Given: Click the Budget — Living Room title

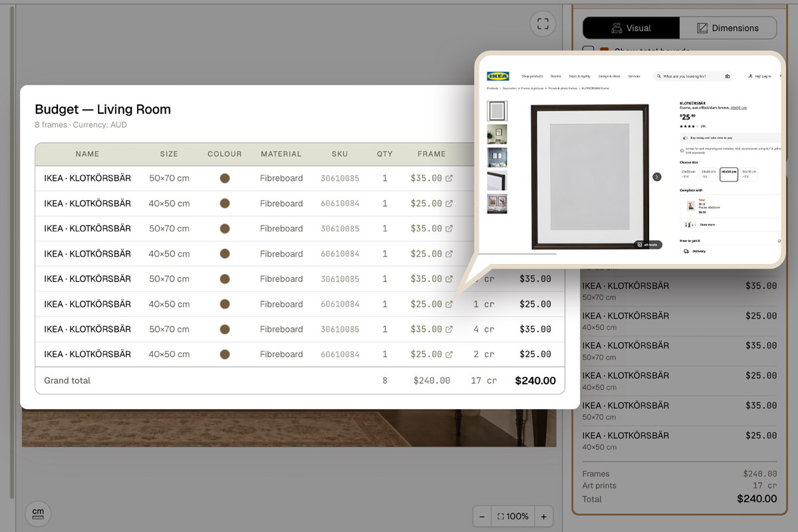Looking at the screenshot, I should [103, 110].
